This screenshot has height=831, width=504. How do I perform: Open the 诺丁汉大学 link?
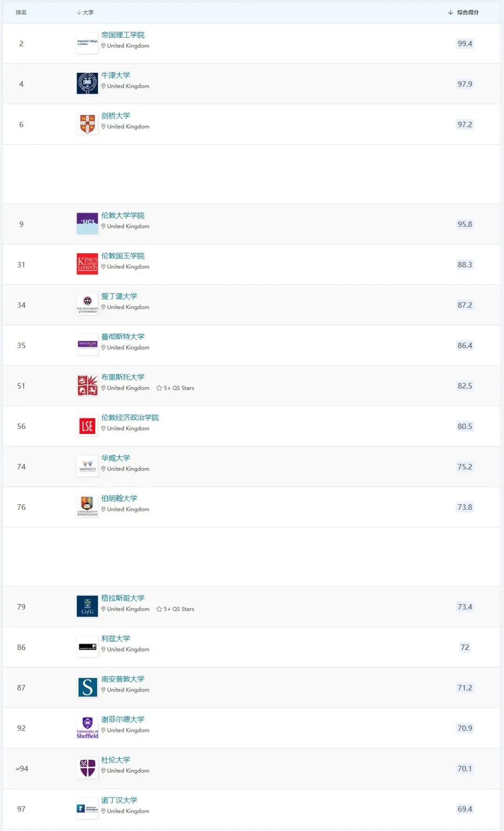(119, 800)
